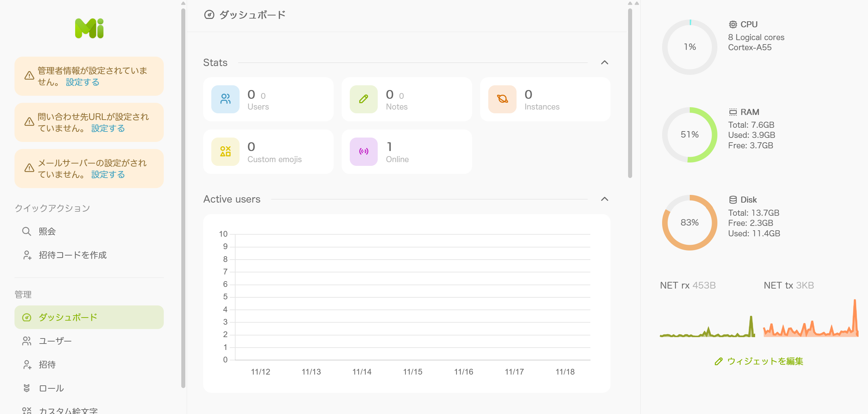Viewport: 868px width, 414px height.
Task: Open ダッシュボード in the admin menu
Action: [x=89, y=317]
